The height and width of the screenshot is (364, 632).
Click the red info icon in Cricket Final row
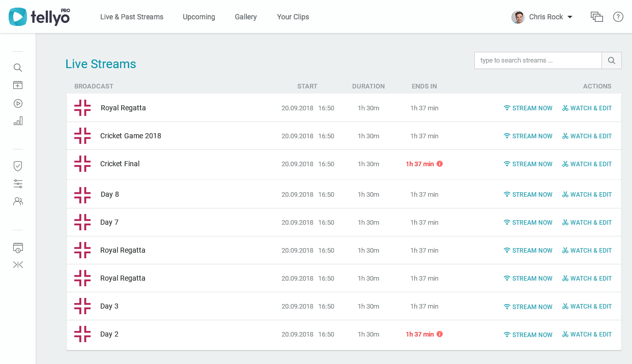pos(440,164)
